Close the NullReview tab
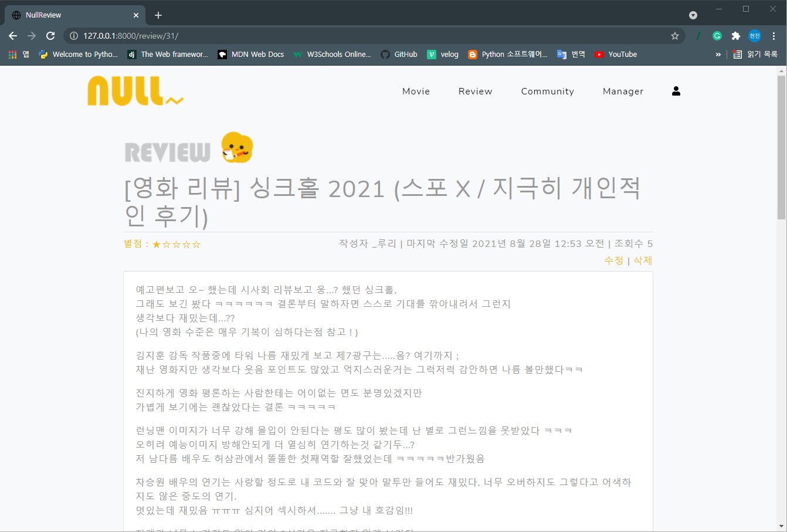The height and width of the screenshot is (532, 787). 136,15
